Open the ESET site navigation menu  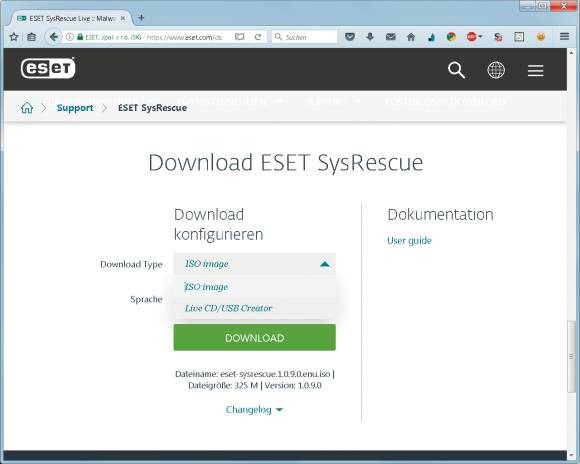[535, 70]
